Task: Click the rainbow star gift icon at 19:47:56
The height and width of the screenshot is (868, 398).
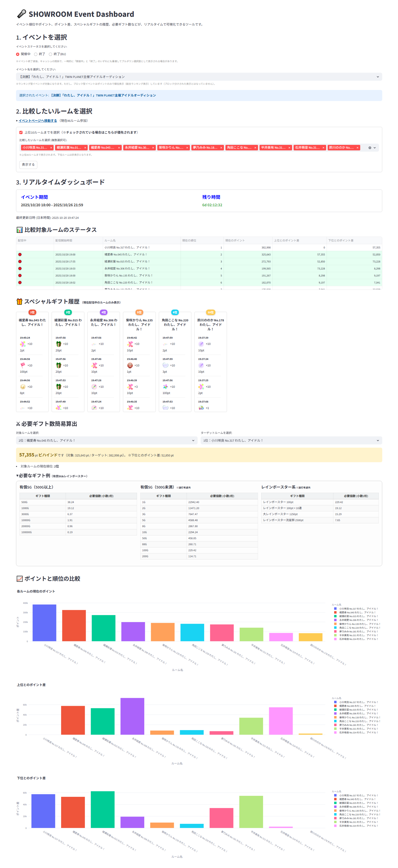Action: pos(165,387)
